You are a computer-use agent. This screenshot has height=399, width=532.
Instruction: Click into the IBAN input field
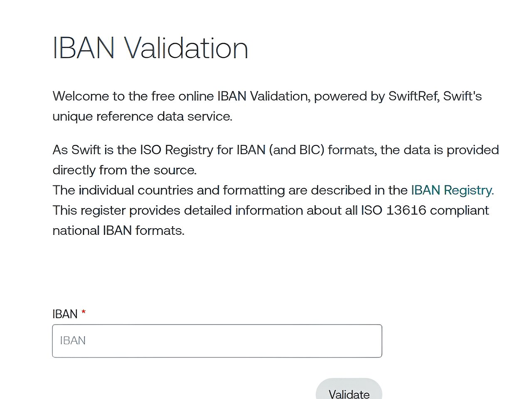tap(217, 341)
